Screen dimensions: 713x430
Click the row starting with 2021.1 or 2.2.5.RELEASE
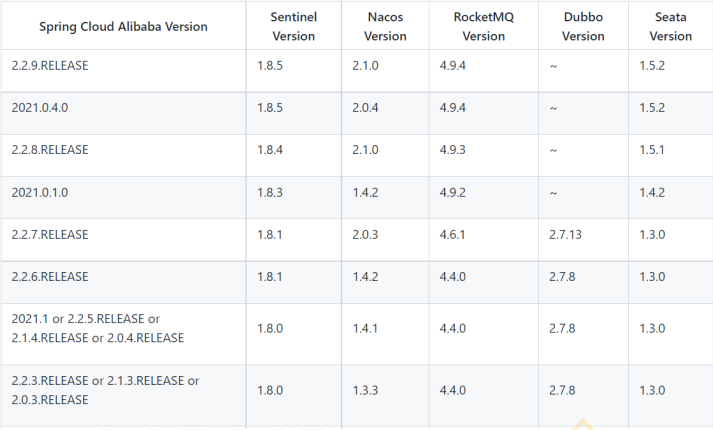pos(97,328)
